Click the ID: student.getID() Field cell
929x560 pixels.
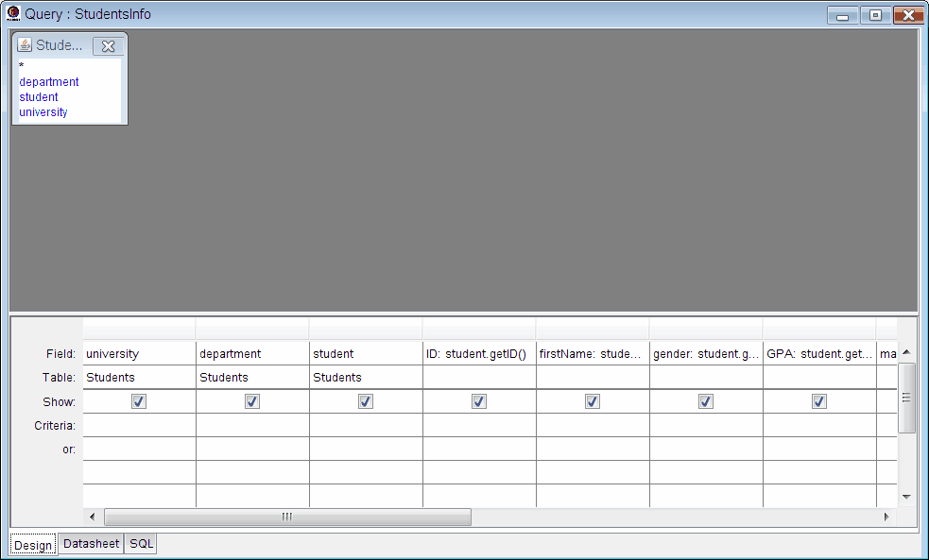click(479, 353)
